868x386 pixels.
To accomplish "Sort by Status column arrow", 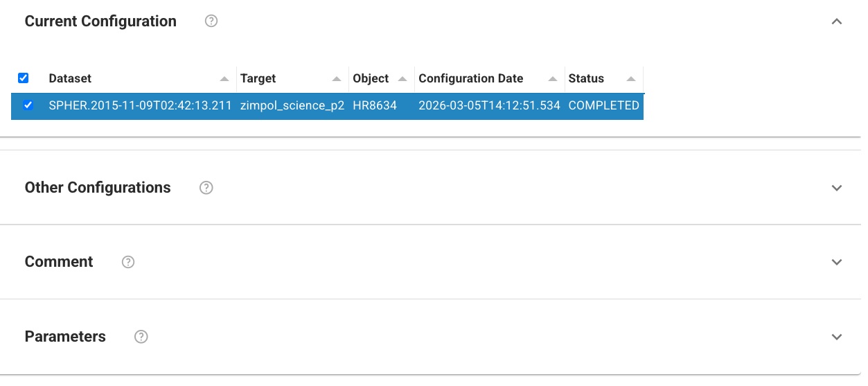I will (631, 79).
